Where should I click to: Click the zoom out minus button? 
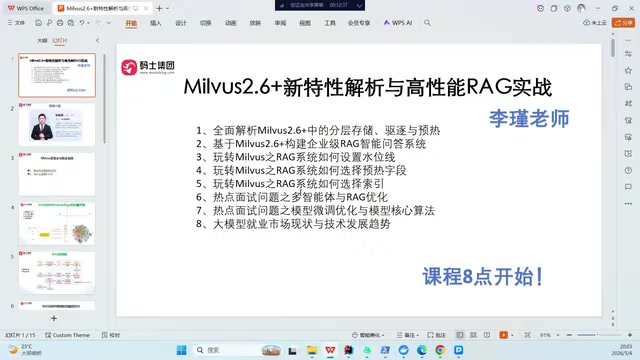tap(569, 335)
